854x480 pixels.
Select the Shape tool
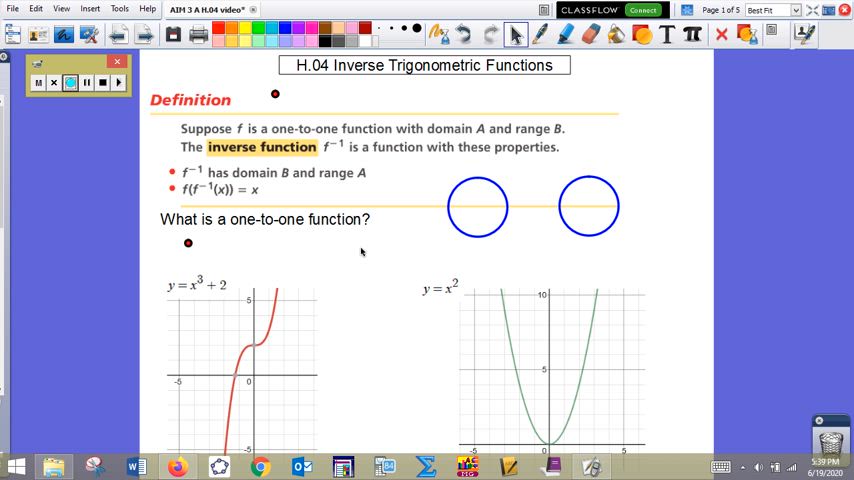pos(642,34)
